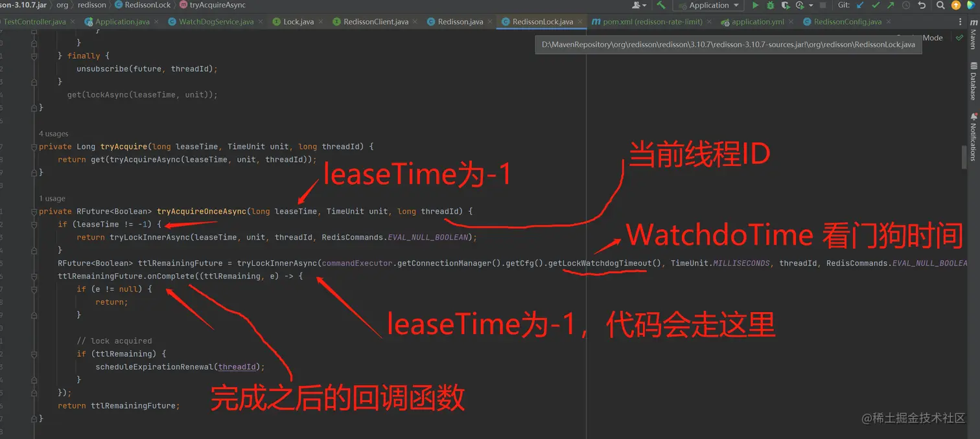Viewport: 980px width, 439px height.
Task: Click the underlined threadId in scheduleExpirationRenewal
Action: tap(237, 367)
